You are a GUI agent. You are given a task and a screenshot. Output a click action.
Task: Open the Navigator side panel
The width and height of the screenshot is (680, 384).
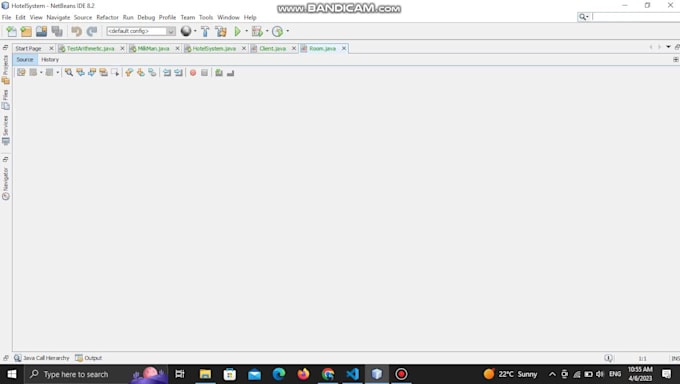pos(6,184)
